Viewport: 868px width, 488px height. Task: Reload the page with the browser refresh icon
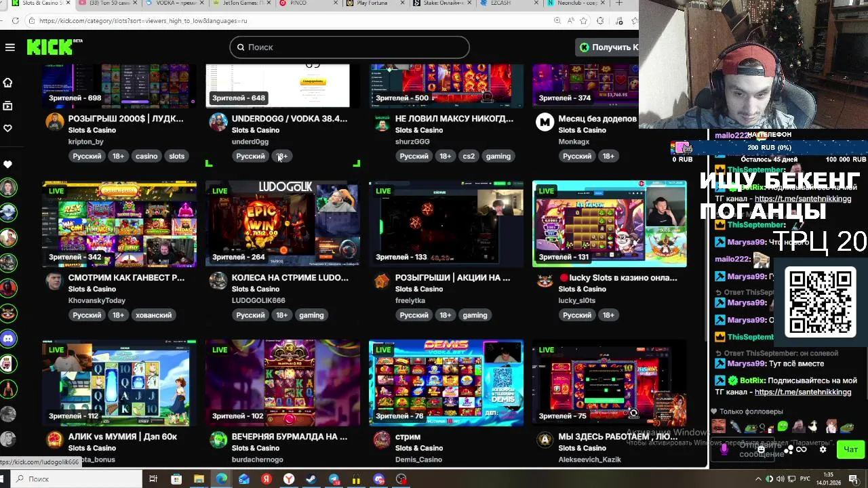click(x=15, y=21)
